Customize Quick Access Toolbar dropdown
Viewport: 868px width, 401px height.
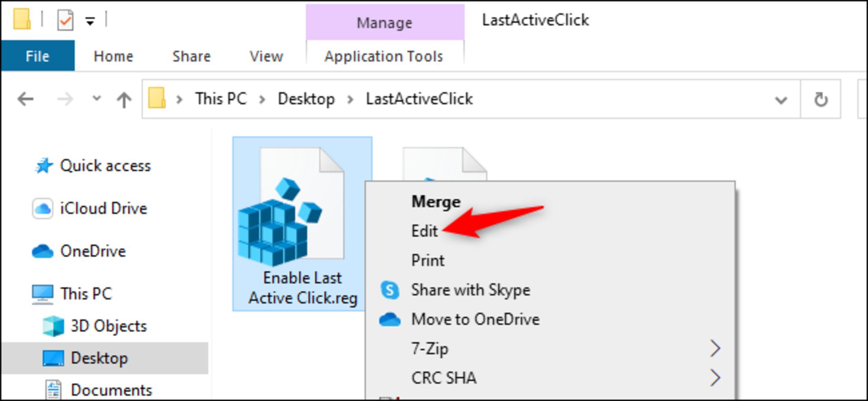[x=90, y=21]
